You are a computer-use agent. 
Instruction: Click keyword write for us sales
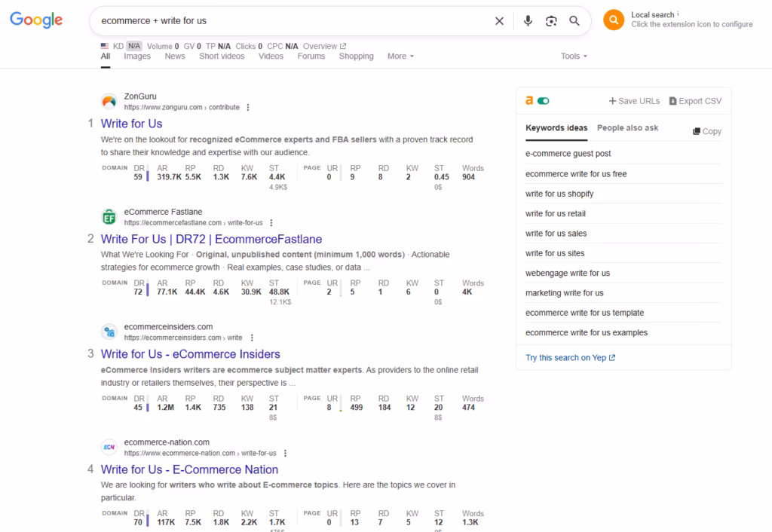556,234
